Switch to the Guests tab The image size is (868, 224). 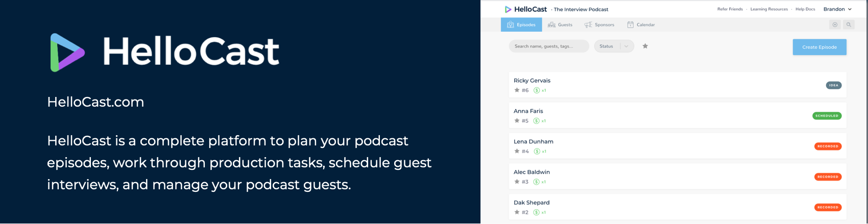pos(560,24)
